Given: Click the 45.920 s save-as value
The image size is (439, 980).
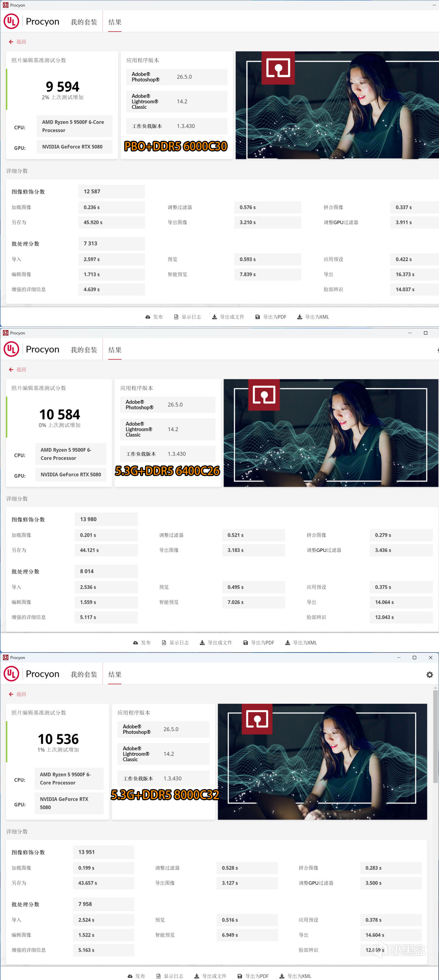Looking at the screenshot, I should click(x=111, y=222).
